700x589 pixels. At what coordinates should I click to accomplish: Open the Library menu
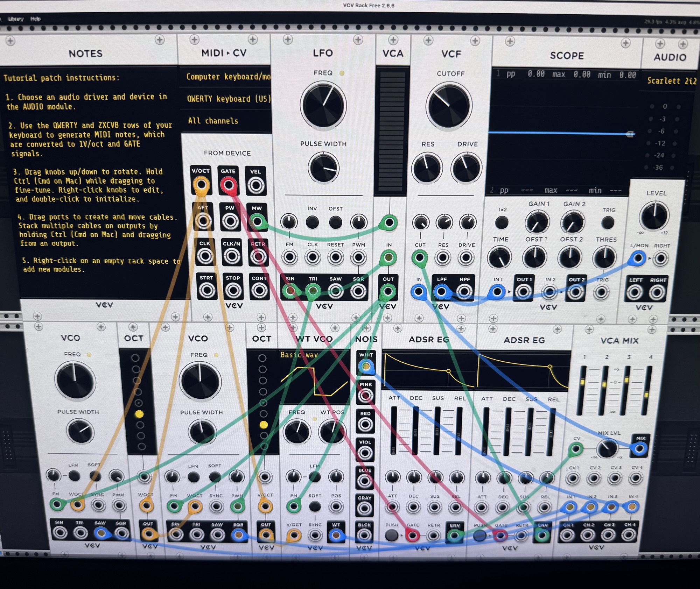[16, 19]
